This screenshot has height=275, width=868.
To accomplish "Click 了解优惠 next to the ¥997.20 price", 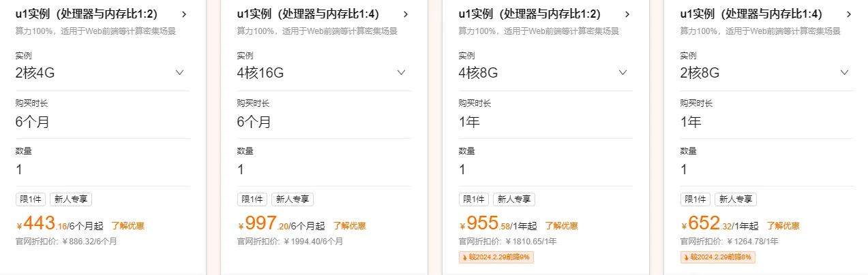I will coord(349,226).
